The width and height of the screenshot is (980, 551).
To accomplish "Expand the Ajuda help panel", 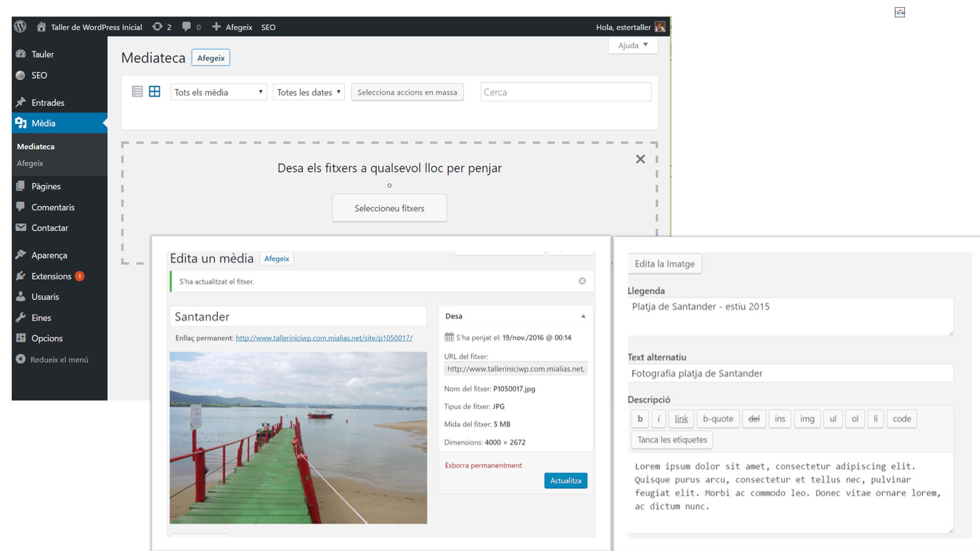I will click(x=633, y=45).
